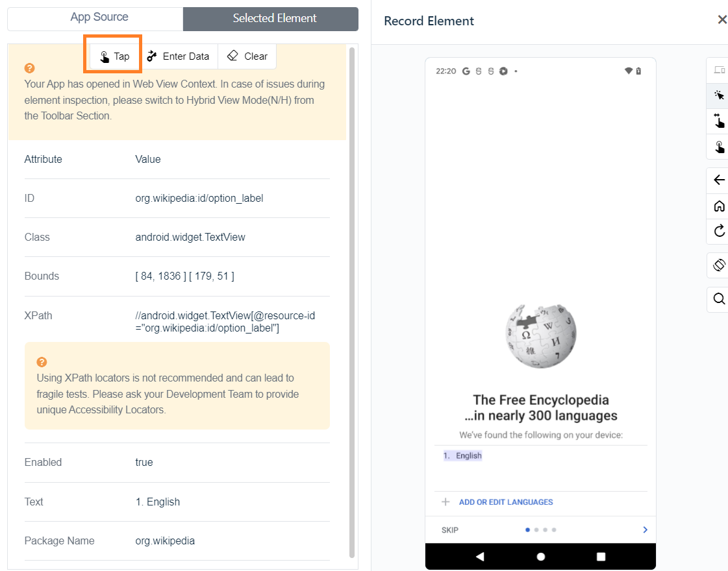Viewport: 728px width, 571px height.
Task: Click the first onboarding page indicator dot
Action: 527,529
